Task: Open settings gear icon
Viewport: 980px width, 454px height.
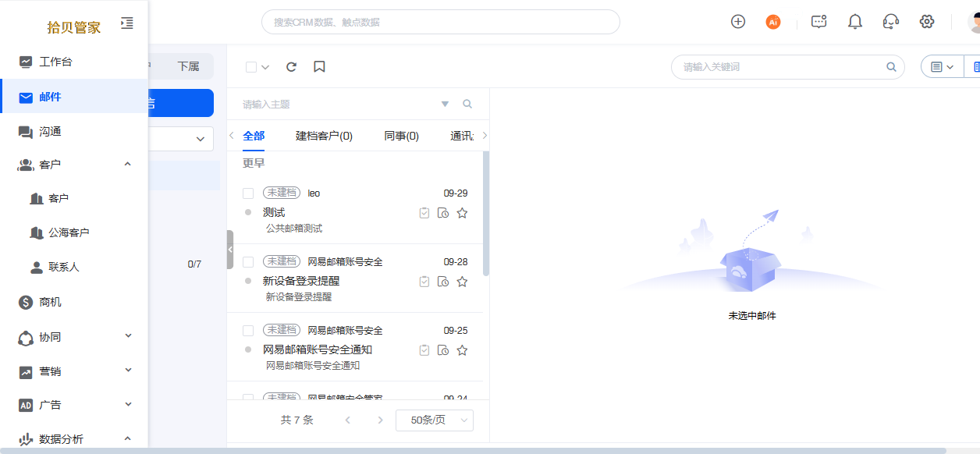Action: [x=927, y=22]
